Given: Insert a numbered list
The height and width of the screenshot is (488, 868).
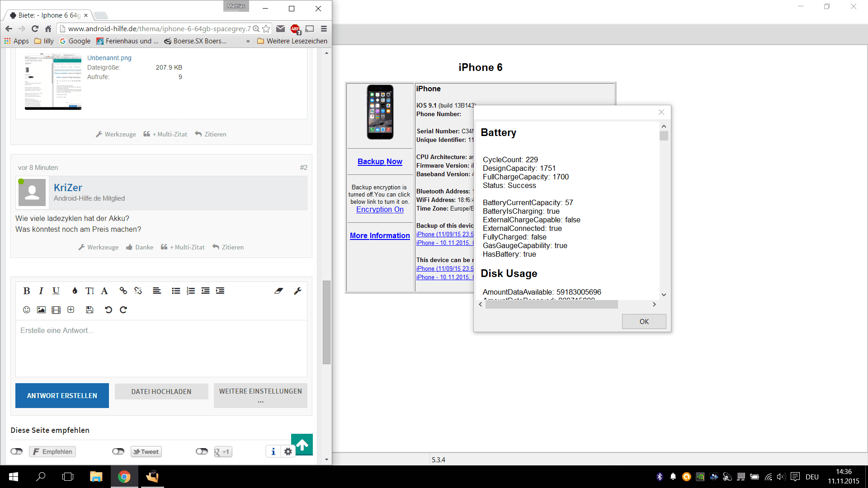Looking at the screenshot, I should (191, 291).
